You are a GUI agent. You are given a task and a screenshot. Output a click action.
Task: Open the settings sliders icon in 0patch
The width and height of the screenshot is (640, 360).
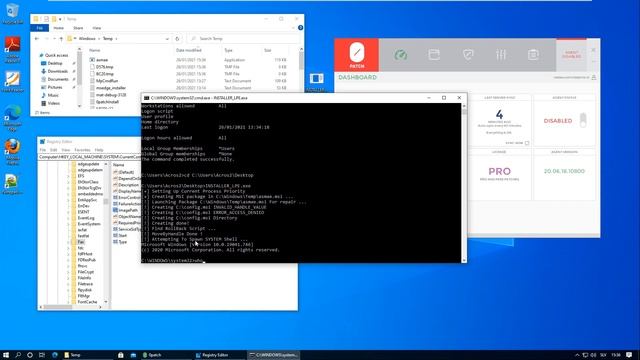tap(501, 55)
